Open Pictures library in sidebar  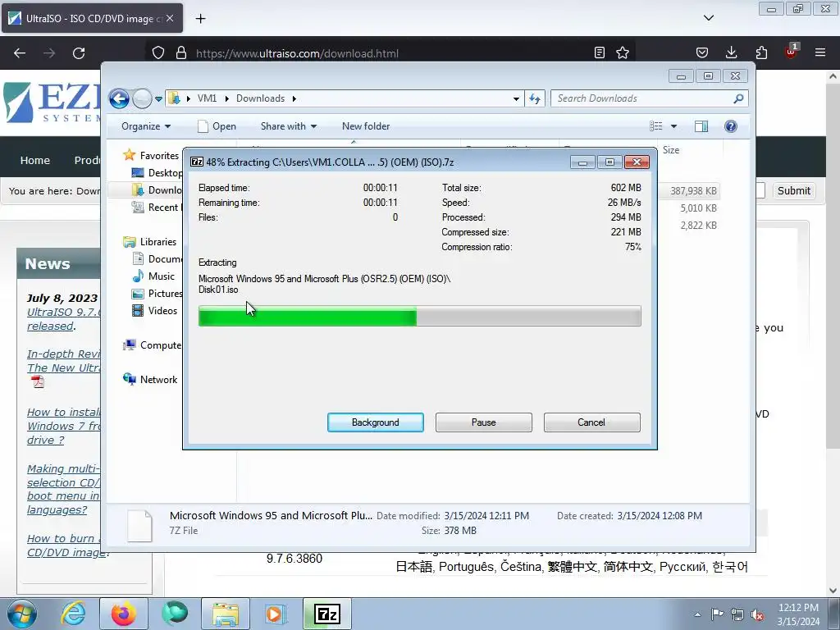(157, 293)
